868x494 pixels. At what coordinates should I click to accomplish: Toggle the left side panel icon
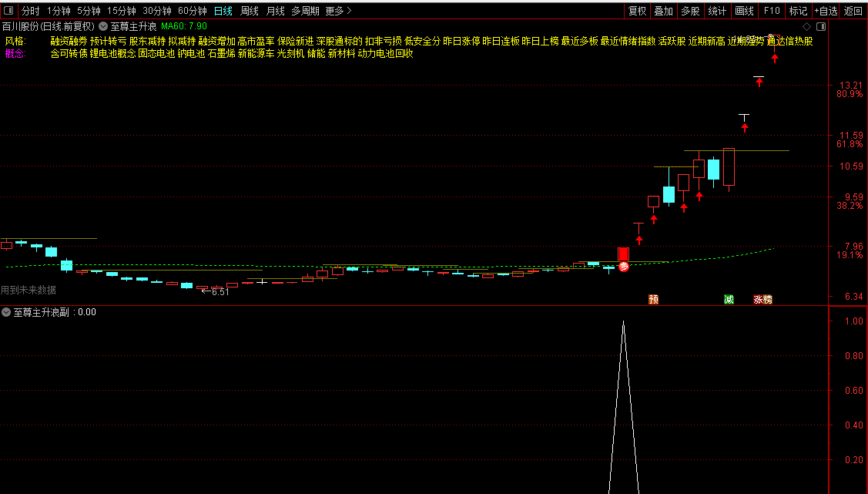coord(8,11)
